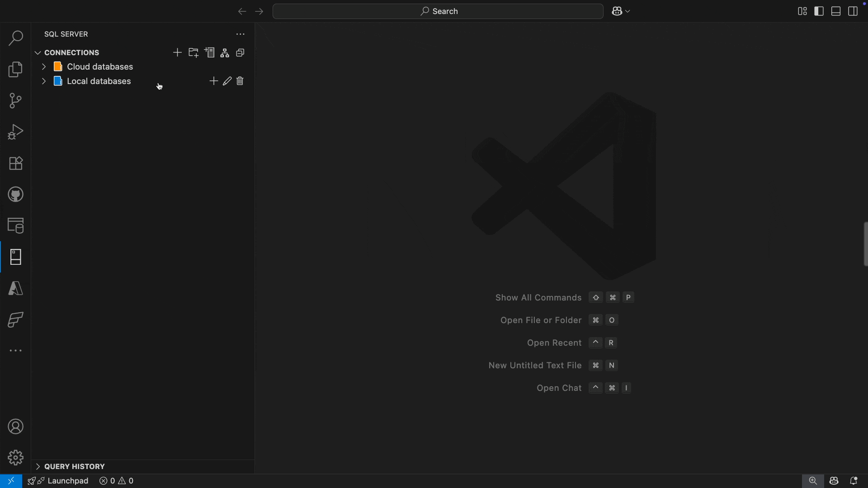Open the Explorer files view

point(16,70)
